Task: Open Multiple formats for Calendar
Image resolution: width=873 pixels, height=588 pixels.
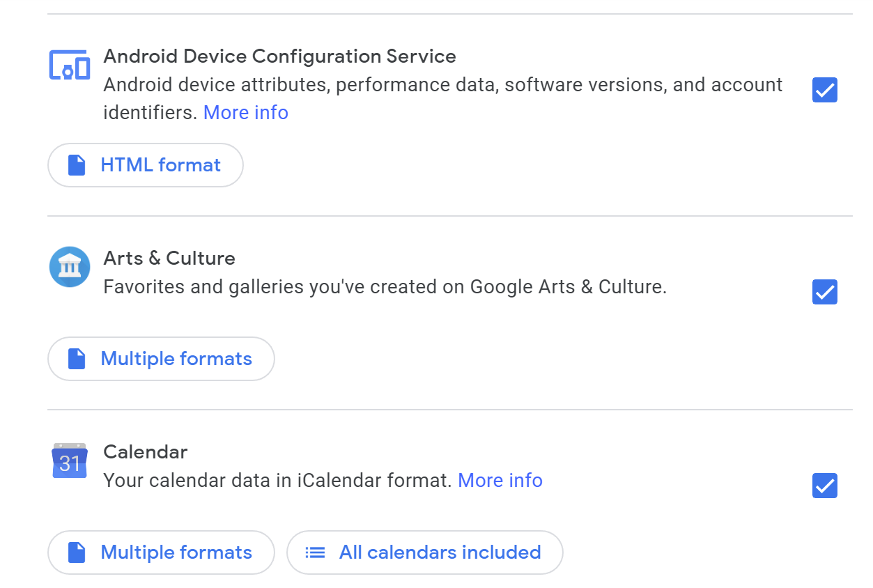Action: click(161, 552)
